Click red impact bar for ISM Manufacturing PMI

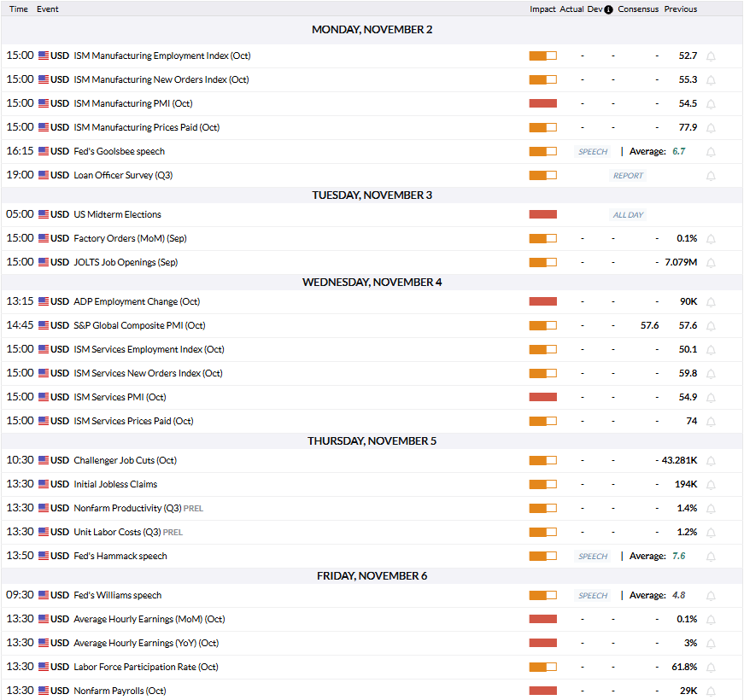pyautogui.click(x=542, y=103)
